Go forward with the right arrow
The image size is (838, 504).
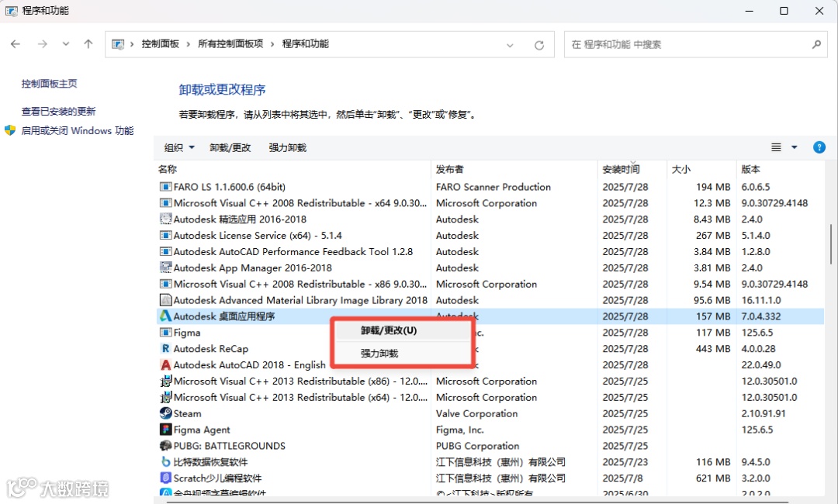pos(42,44)
